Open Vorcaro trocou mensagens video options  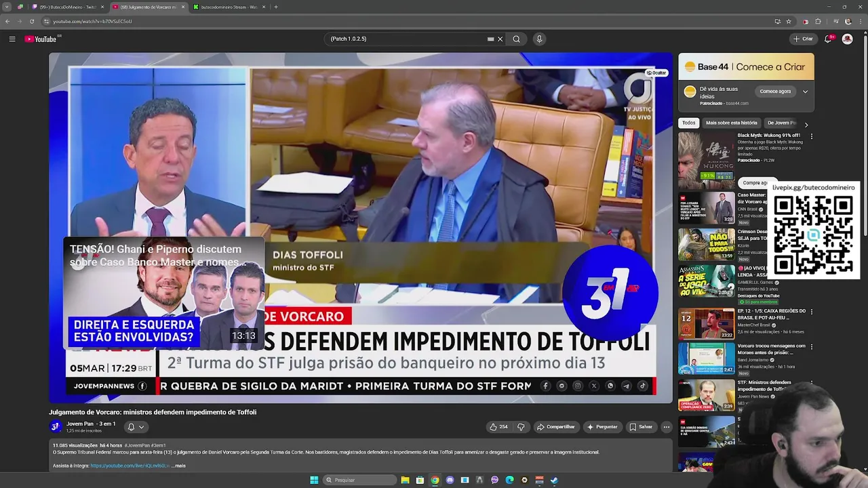click(811, 347)
